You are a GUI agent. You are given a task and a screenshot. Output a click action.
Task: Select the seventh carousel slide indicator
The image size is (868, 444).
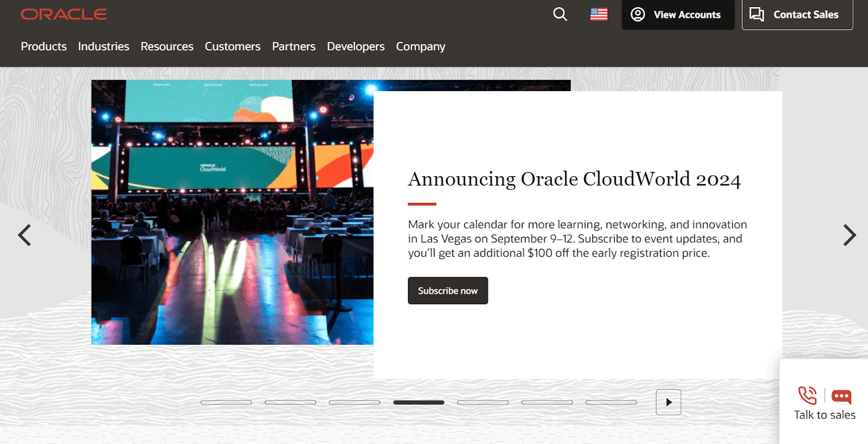click(611, 402)
